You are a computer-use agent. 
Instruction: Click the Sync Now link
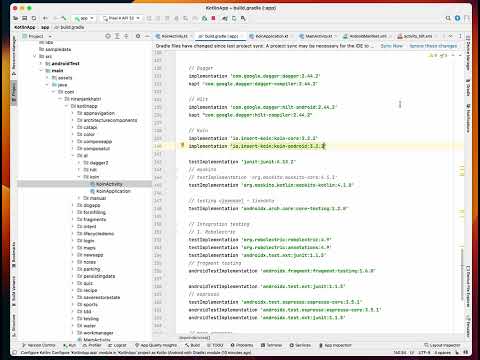392,46
